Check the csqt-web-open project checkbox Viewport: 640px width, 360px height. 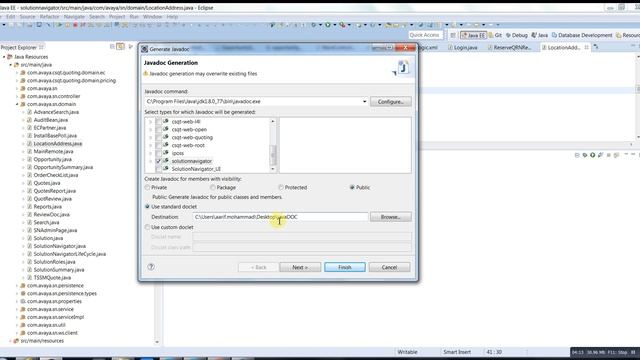pyautogui.click(x=158, y=129)
